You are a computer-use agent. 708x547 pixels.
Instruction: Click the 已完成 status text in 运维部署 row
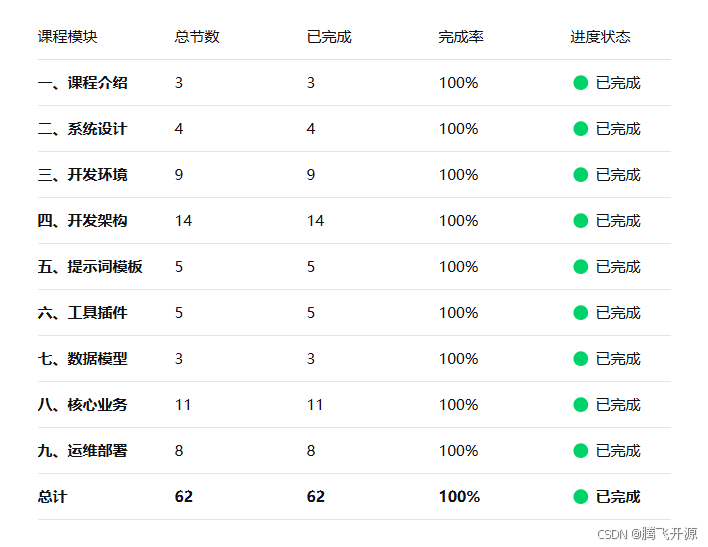coord(618,450)
